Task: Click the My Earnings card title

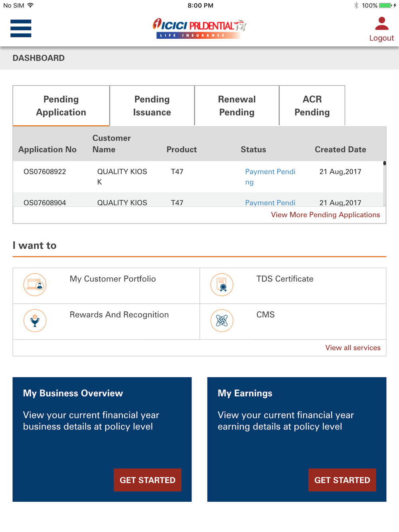Action: (x=245, y=393)
